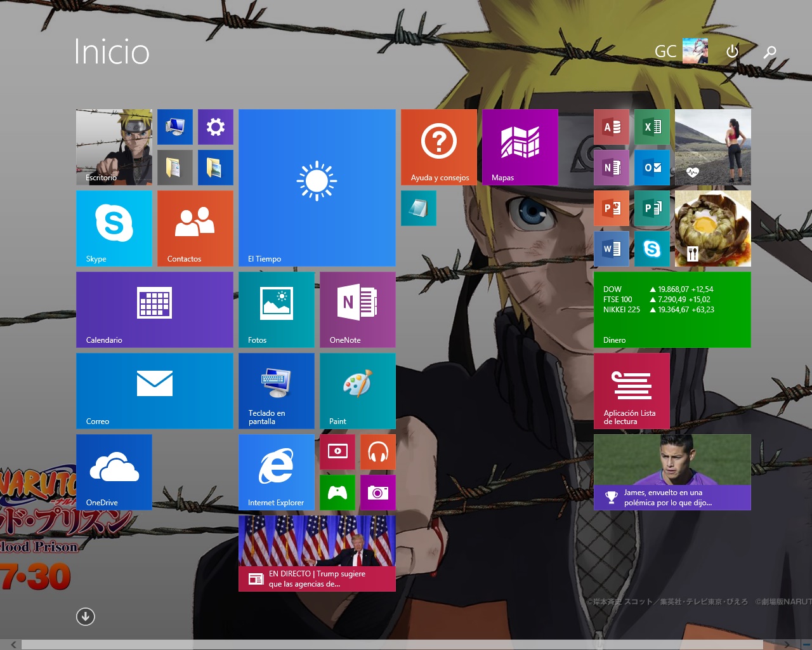Image resolution: width=812 pixels, height=650 pixels.
Task: Open the Trump news headline tile
Action: [x=317, y=552]
